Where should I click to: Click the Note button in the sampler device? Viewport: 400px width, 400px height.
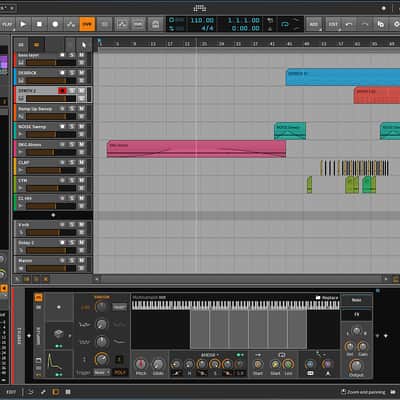click(356, 300)
